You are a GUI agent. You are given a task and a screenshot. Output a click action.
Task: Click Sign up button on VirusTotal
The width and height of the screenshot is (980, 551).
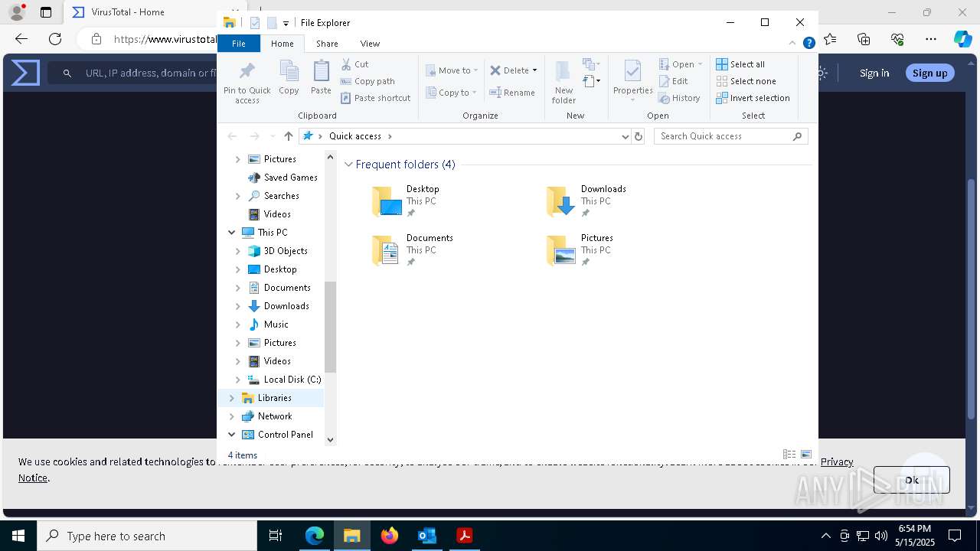929,73
